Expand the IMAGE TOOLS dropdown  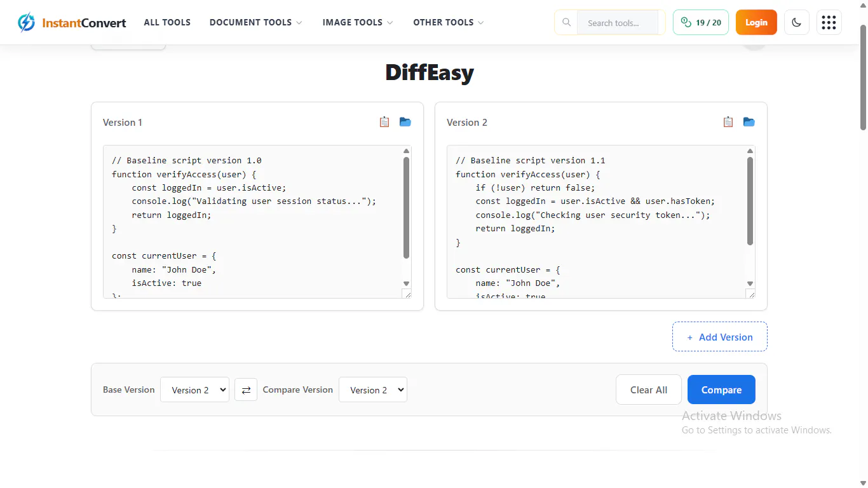tap(358, 22)
